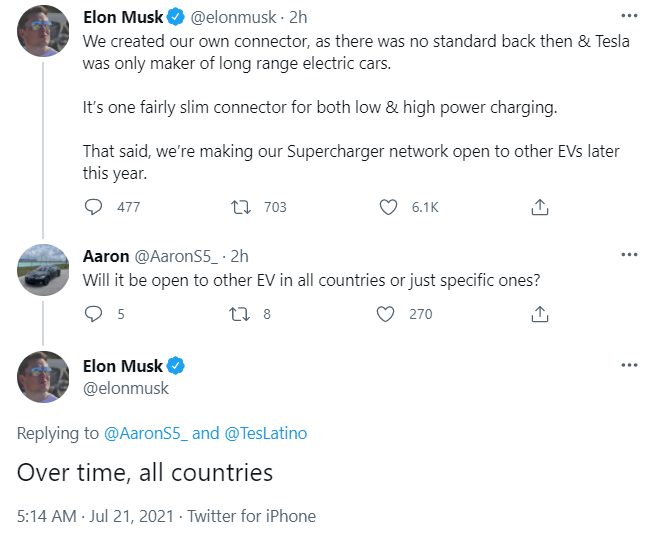Open more options on top Elon tweet
656x534 pixels.
pyautogui.click(x=629, y=17)
